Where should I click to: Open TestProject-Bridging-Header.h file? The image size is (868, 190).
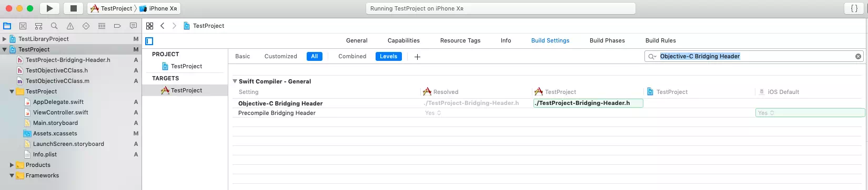[x=68, y=60]
